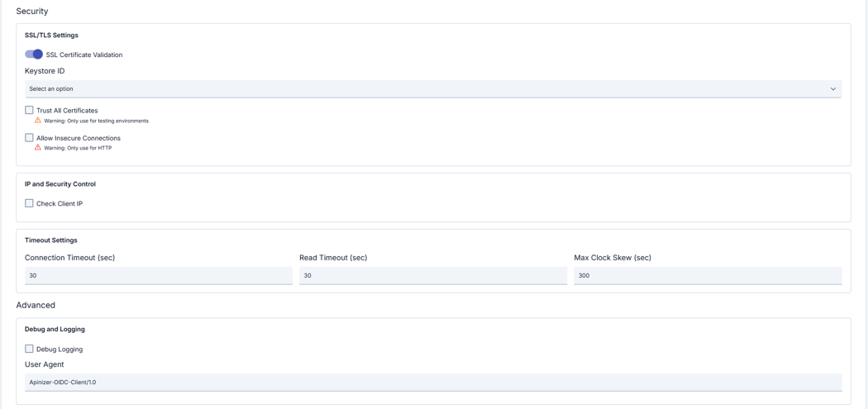Enable Debug Logging checkbox

tap(29, 349)
